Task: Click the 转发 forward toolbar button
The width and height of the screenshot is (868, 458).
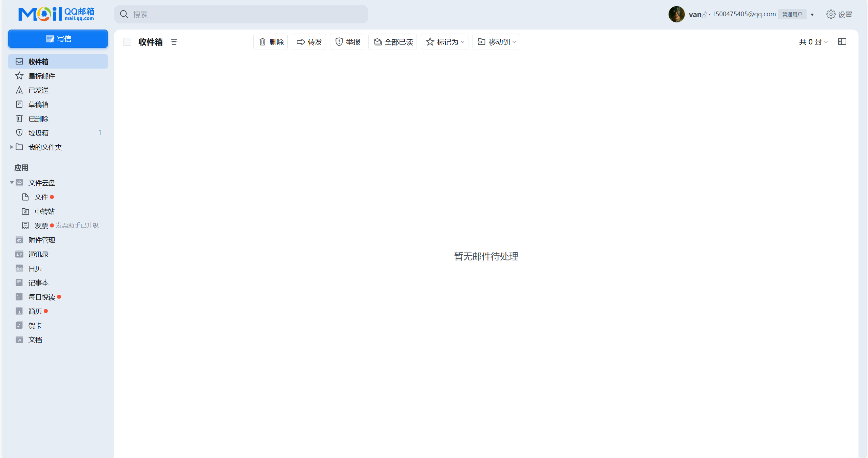Action: (309, 42)
